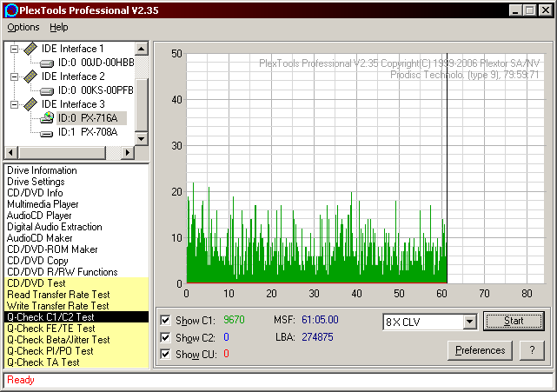Select the IDE Interface 1 label

point(72,49)
